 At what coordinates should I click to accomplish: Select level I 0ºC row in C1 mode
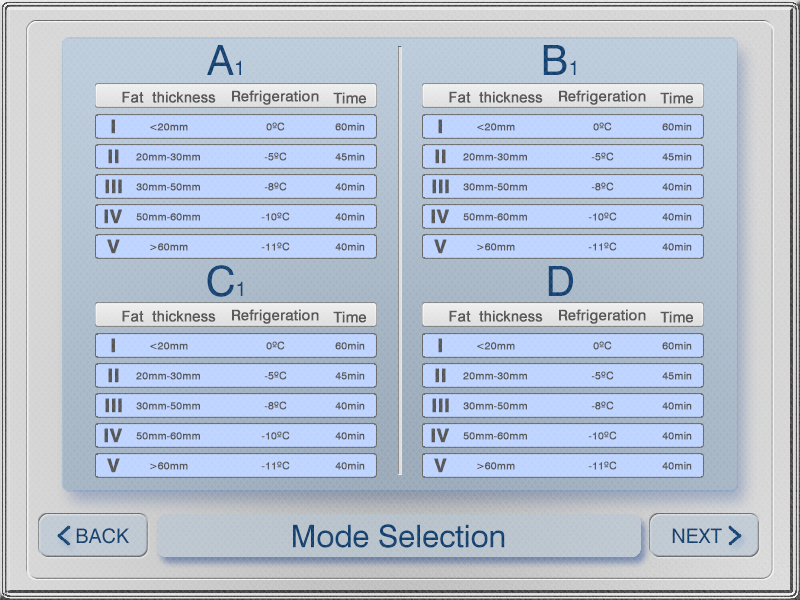236,346
